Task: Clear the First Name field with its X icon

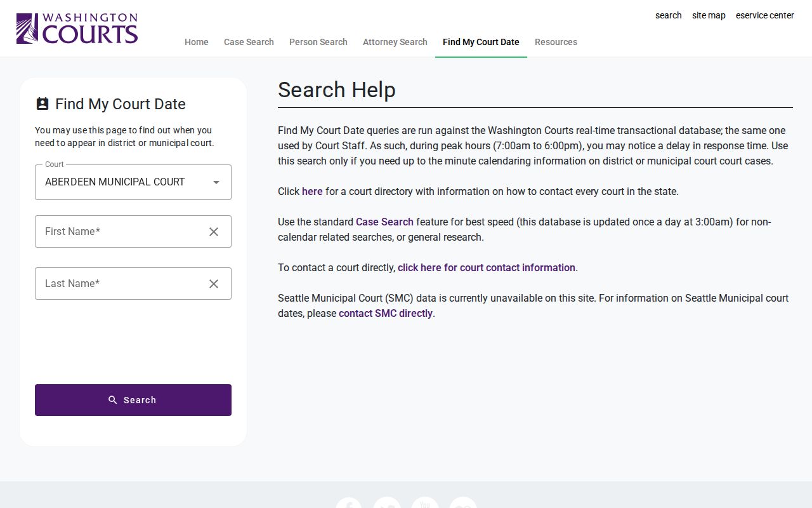Action: coord(214,232)
